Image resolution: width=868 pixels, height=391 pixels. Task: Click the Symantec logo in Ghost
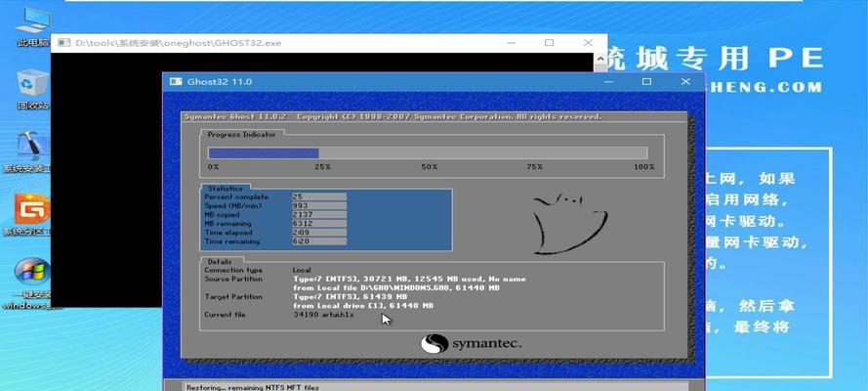click(x=470, y=343)
